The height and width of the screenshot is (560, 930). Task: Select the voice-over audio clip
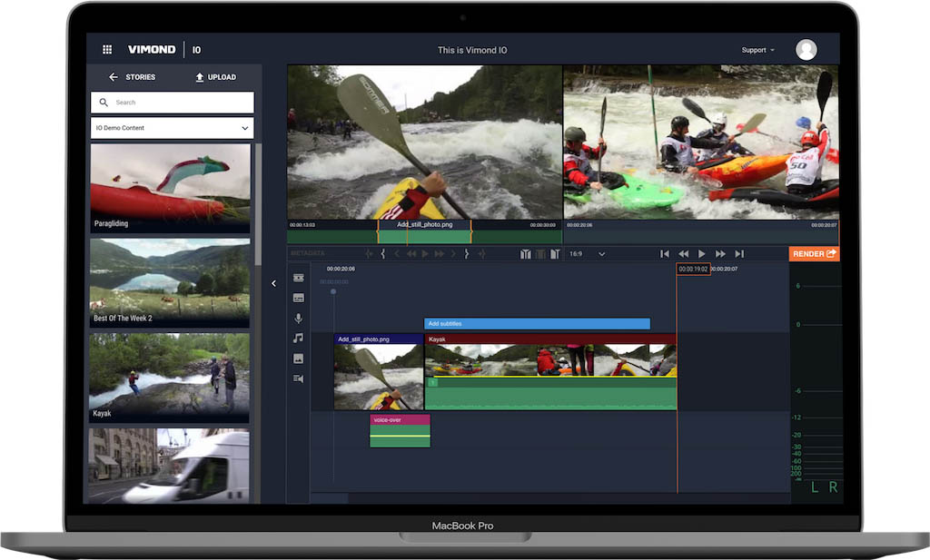pos(400,431)
